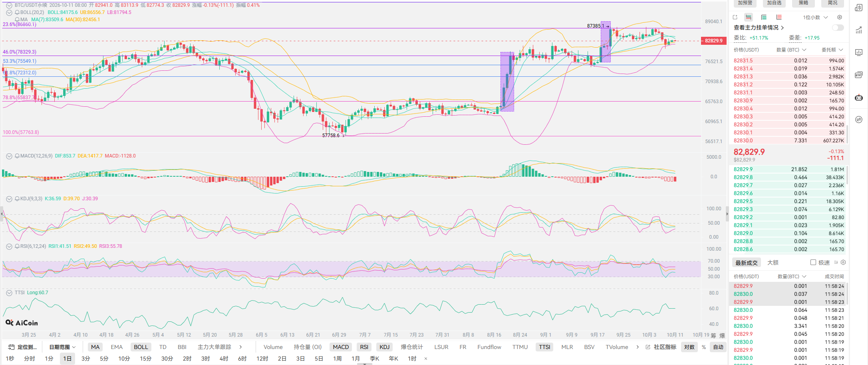Enable the 极速 checkbox

coord(813,262)
